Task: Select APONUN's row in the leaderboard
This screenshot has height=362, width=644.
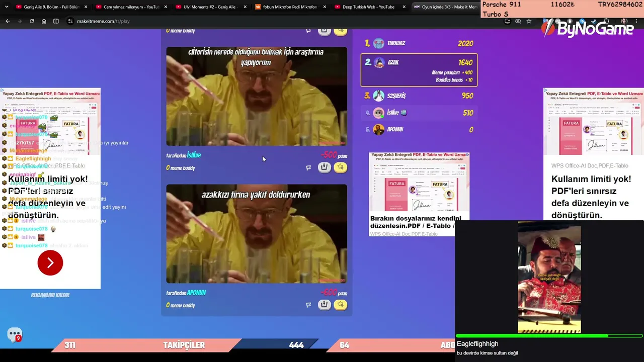Action: [419, 130]
